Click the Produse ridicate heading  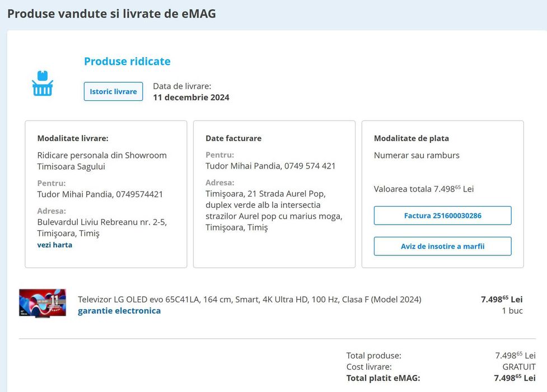pyautogui.click(x=127, y=62)
